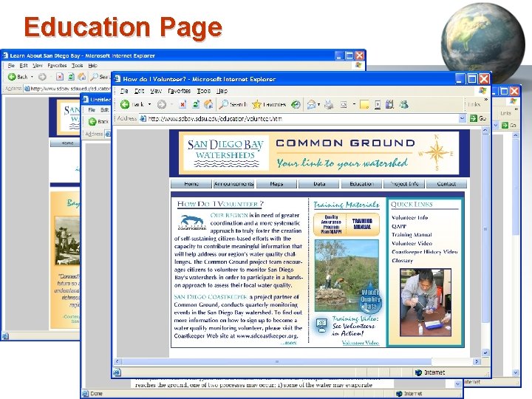
Task: Open Favorites menu in Volunteer window
Action: [179, 91]
